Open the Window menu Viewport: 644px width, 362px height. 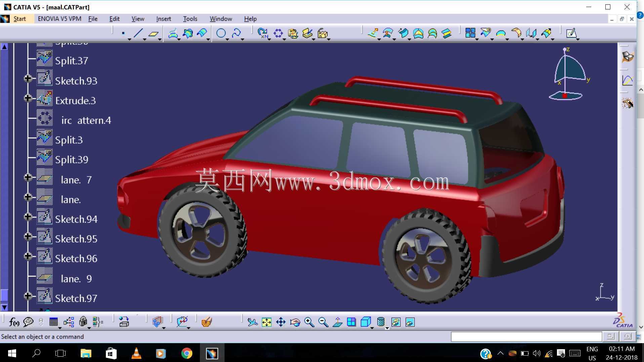[x=221, y=19]
